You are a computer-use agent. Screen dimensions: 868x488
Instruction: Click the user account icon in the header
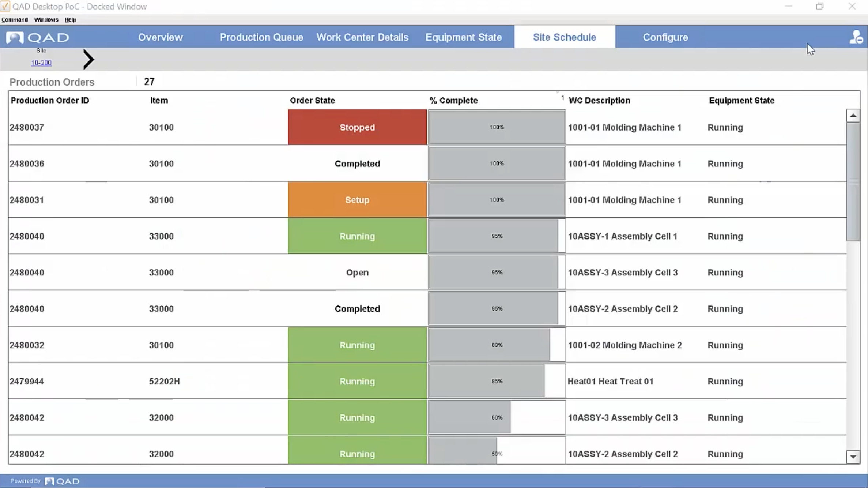click(x=856, y=37)
